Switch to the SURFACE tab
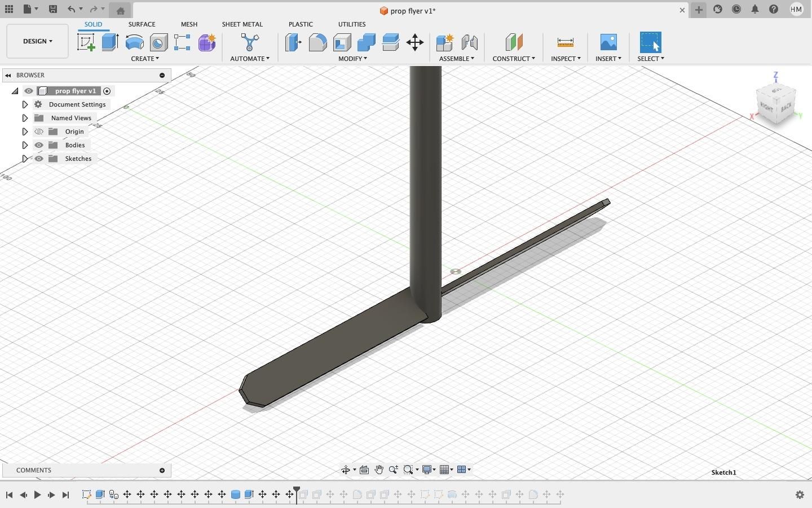This screenshot has width=812, height=508. click(142, 24)
